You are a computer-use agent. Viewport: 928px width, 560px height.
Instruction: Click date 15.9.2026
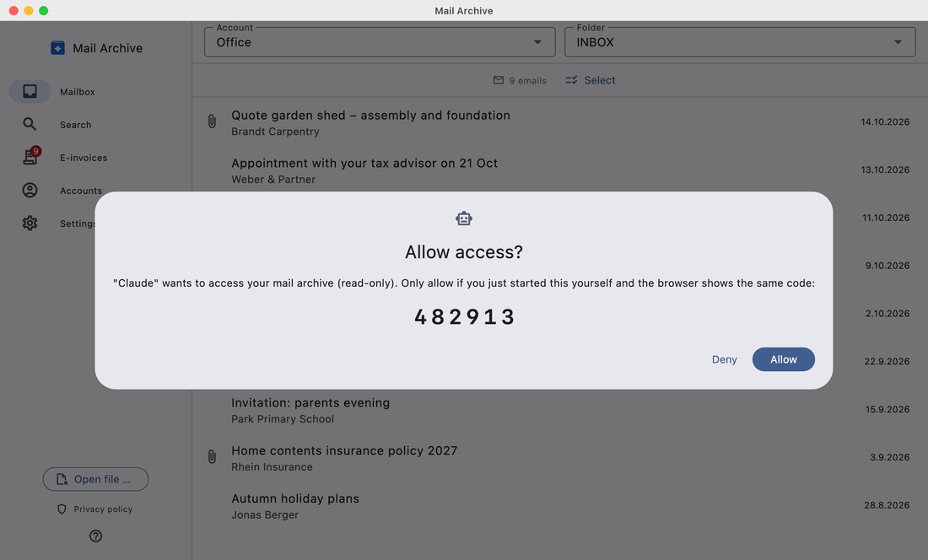point(888,409)
